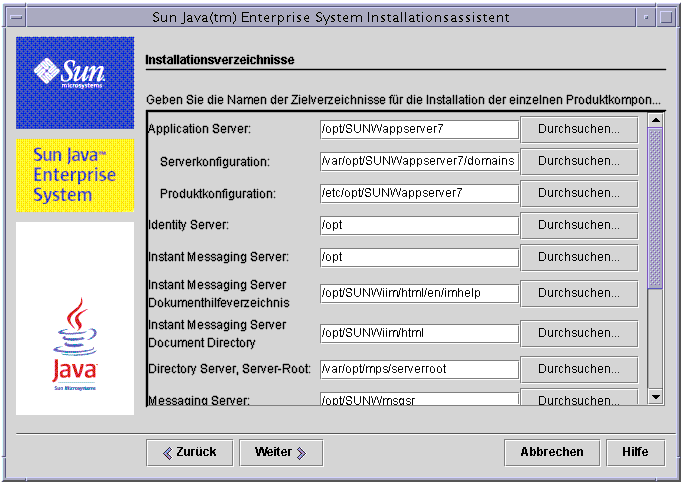Edit the Serverkonfiguration path field
The height and width of the screenshot is (484, 684).
pos(419,161)
